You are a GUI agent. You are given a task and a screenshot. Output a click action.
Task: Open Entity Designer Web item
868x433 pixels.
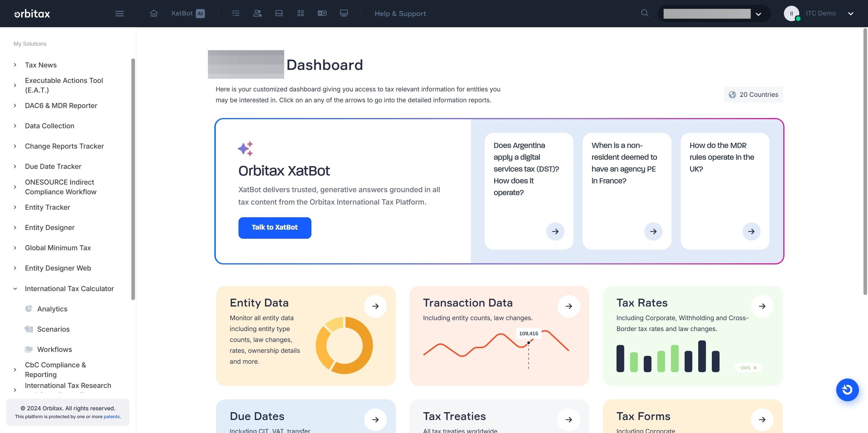(x=58, y=267)
